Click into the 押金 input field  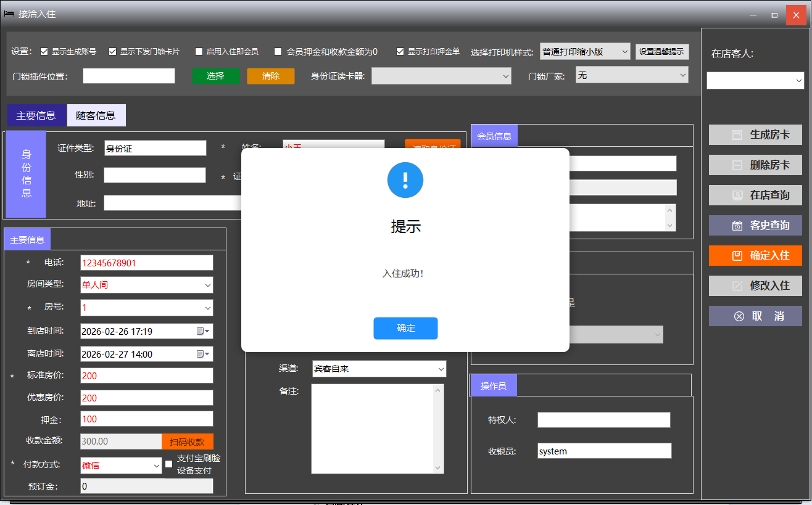146,419
